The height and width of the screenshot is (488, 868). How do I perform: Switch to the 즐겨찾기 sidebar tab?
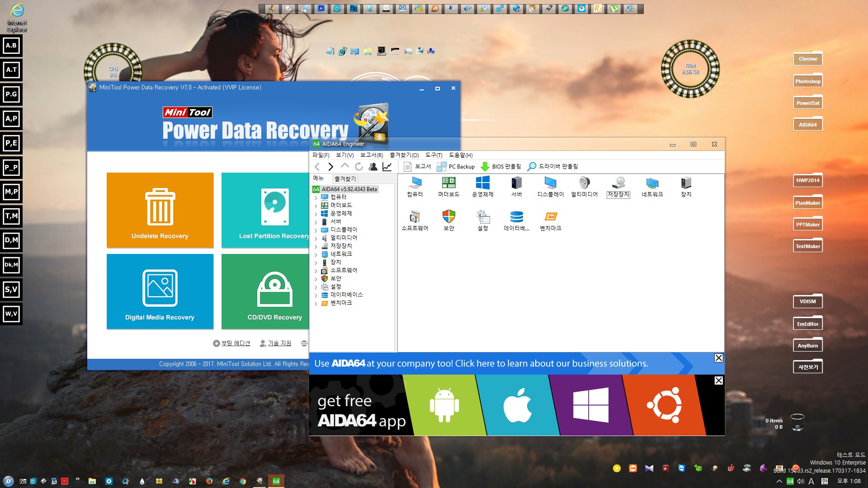[x=345, y=179]
